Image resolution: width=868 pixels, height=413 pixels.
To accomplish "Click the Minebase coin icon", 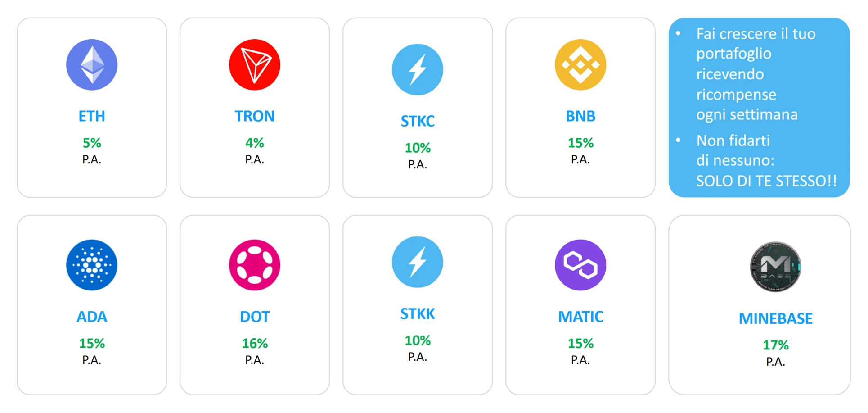I will click(x=775, y=267).
